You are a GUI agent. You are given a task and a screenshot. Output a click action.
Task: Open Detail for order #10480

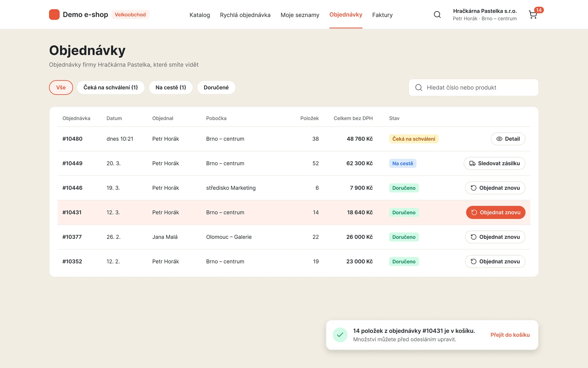508,139
